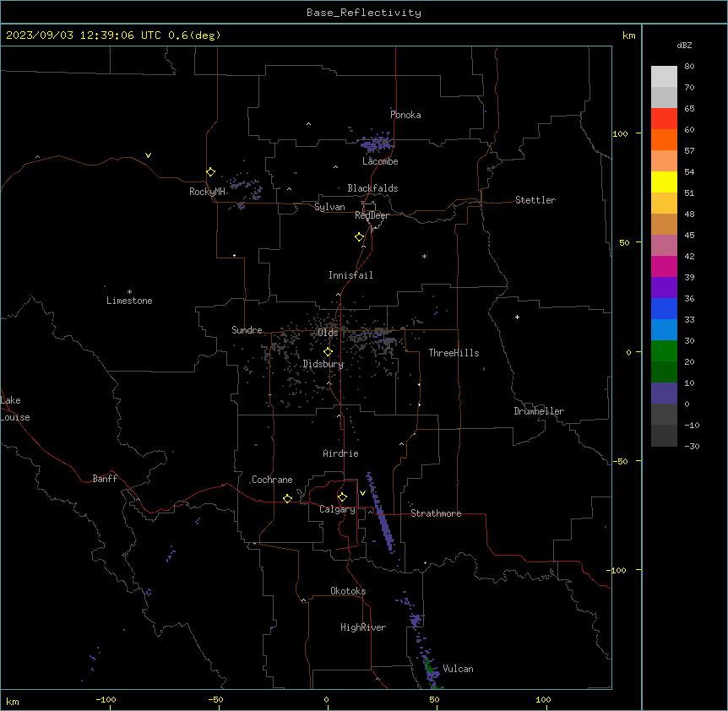Click the RockyMH label

(x=207, y=192)
